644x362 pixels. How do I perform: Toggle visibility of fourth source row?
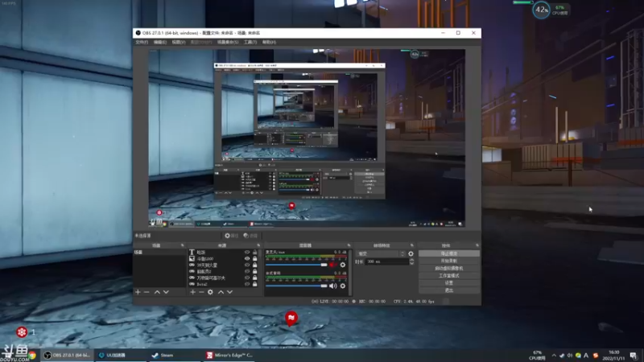(247, 271)
